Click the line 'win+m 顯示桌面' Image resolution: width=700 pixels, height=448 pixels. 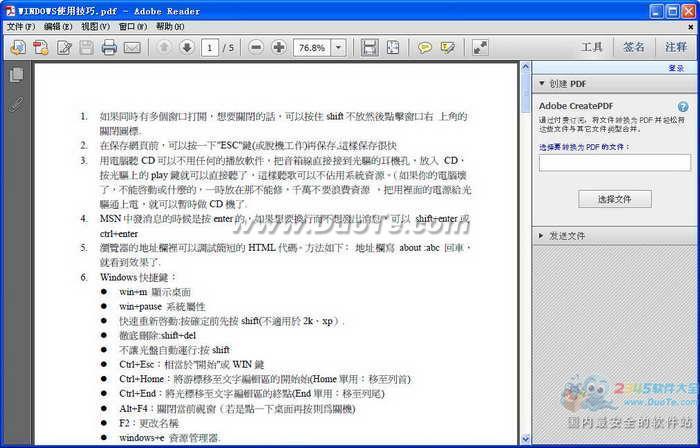pos(155,292)
